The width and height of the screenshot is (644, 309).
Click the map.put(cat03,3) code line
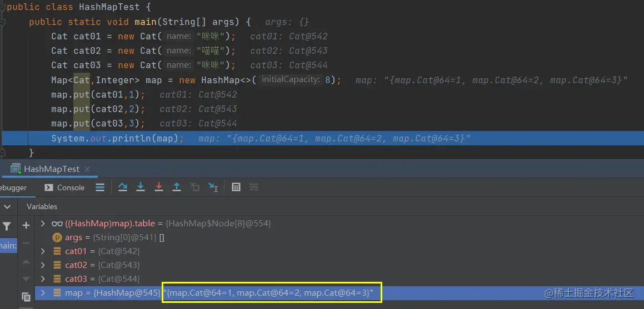click(98, 124)
